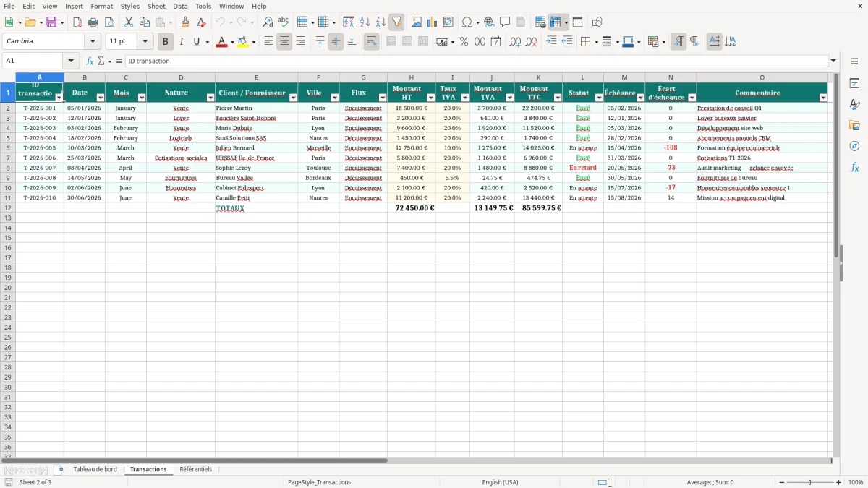This screenshot has width=868, height=488.
Task: Insert an image
Action: coord(417,22)
